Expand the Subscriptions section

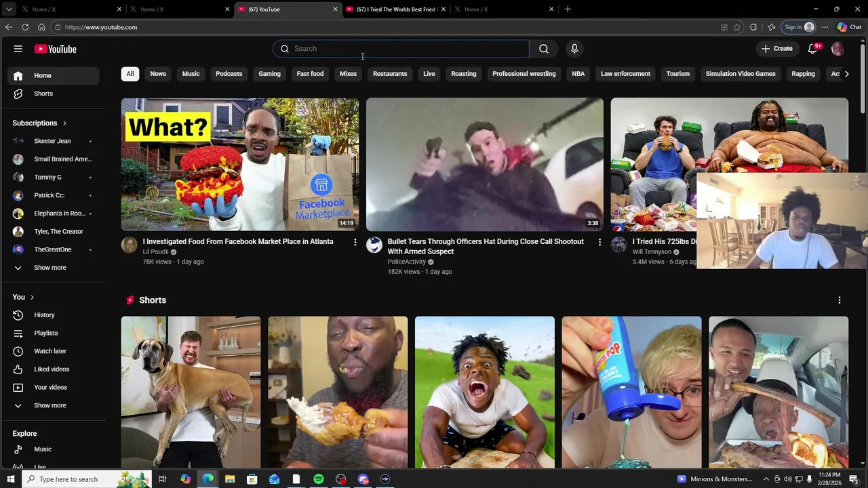click(x=39, y=123)
